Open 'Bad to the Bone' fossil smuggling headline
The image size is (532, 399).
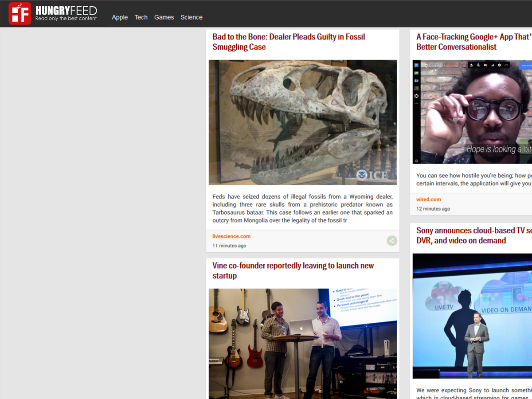tap(289, 42)
